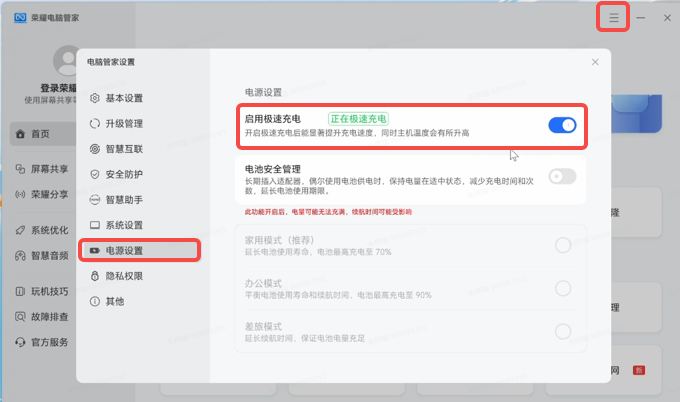Select 升级管理 settings section
The width and height of the screenshot is (680, 402).
124,124
